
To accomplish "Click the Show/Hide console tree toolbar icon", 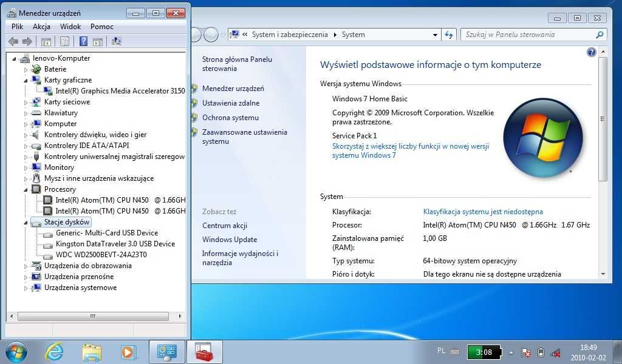I will point(46,41).
